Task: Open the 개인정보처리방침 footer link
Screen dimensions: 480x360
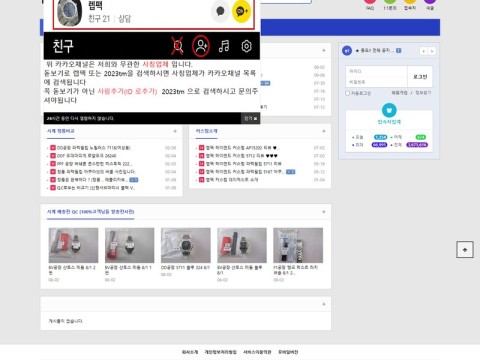Action: (x=220, y=352)
